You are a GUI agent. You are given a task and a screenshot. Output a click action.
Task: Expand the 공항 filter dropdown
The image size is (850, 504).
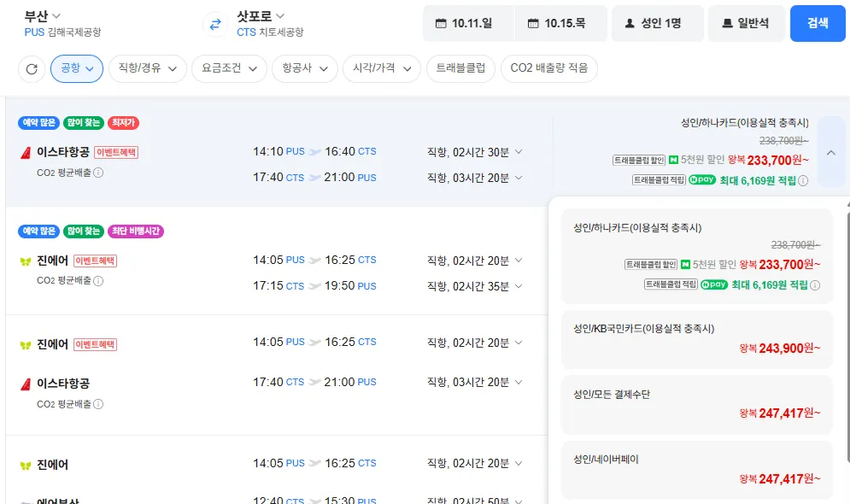click(76, 69)
